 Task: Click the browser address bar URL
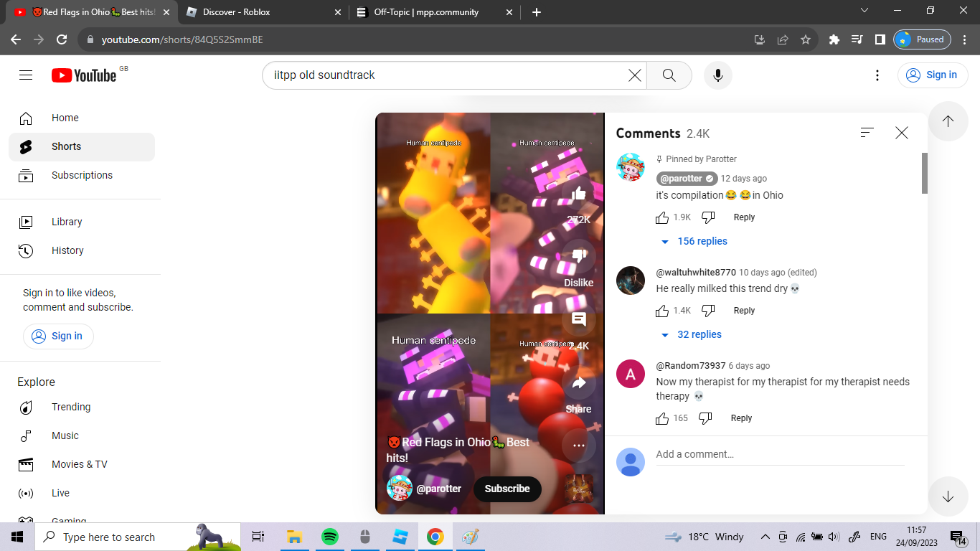(x=182, y=39)
